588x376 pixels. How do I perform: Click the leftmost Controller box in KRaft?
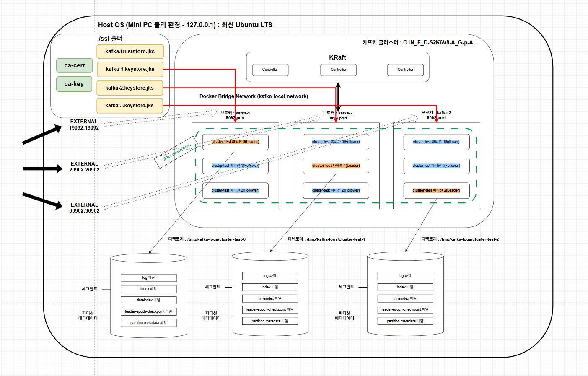pyautogui.click(x=270, y=70)
